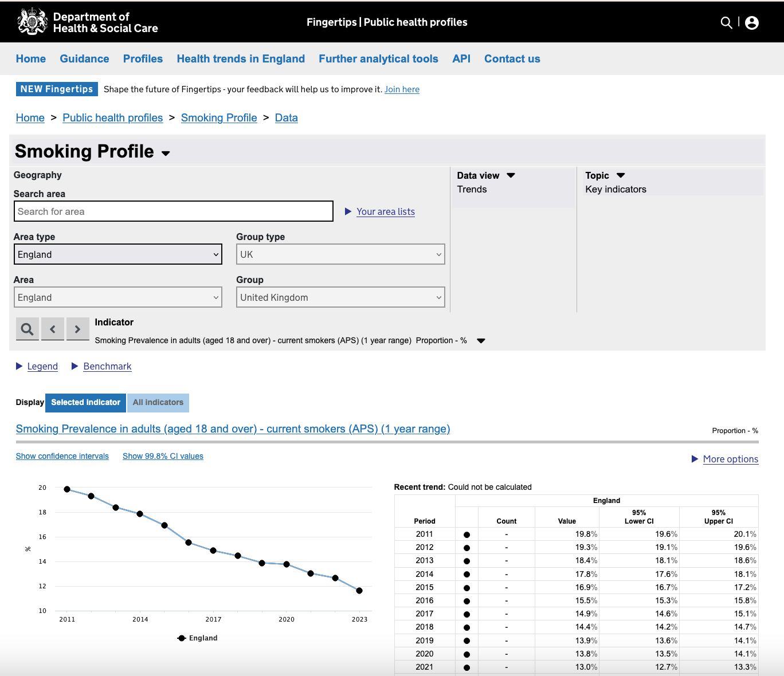Screen dimensions: 784x676
Task: Navigate to the Profiles menu item
Action: tap(142, 58)
